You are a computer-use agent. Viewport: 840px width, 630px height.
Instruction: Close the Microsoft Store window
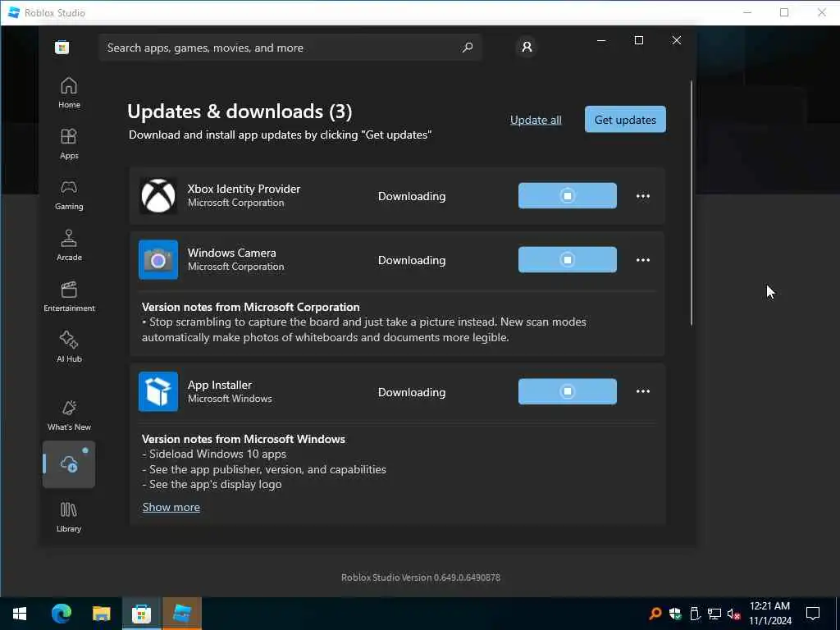[x=677, y=40]
